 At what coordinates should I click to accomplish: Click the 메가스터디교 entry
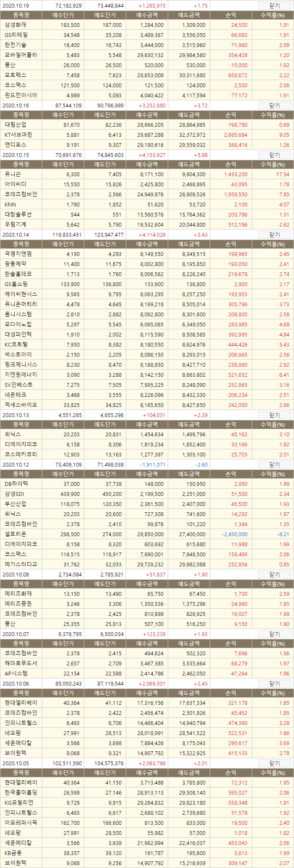tap(21, 564)
